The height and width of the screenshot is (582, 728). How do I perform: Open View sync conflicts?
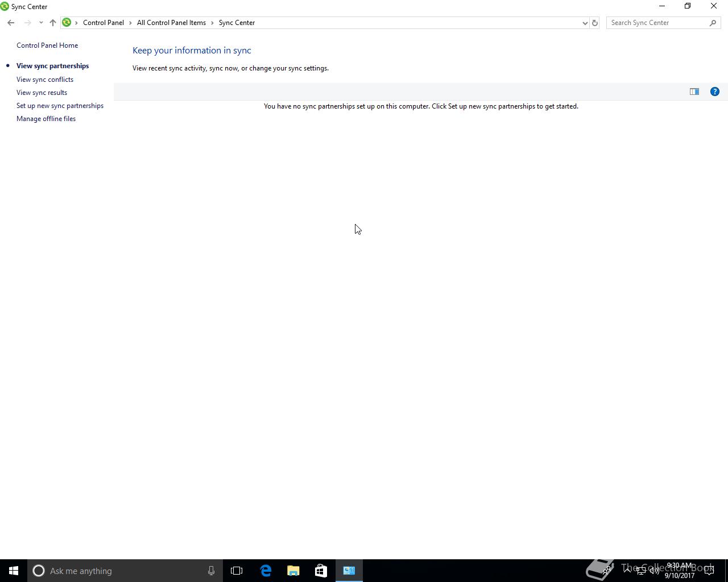click(x=45, y=80)
